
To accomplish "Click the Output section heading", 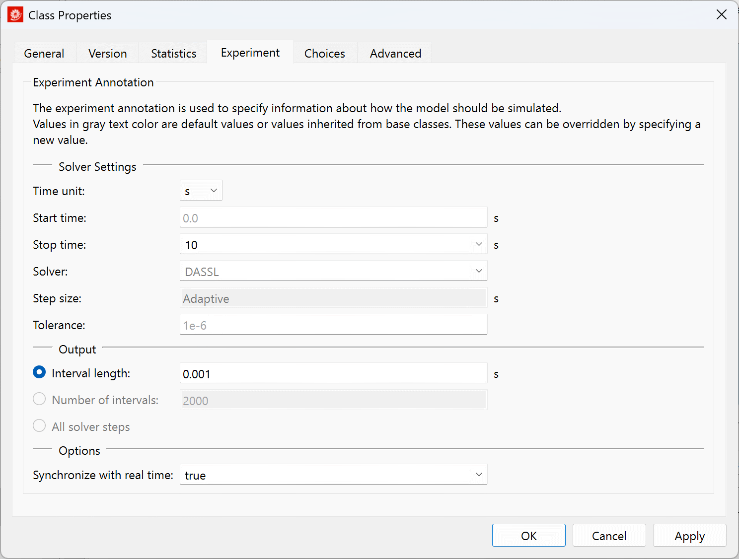I will pyautogui.click(x=77, y=350).
